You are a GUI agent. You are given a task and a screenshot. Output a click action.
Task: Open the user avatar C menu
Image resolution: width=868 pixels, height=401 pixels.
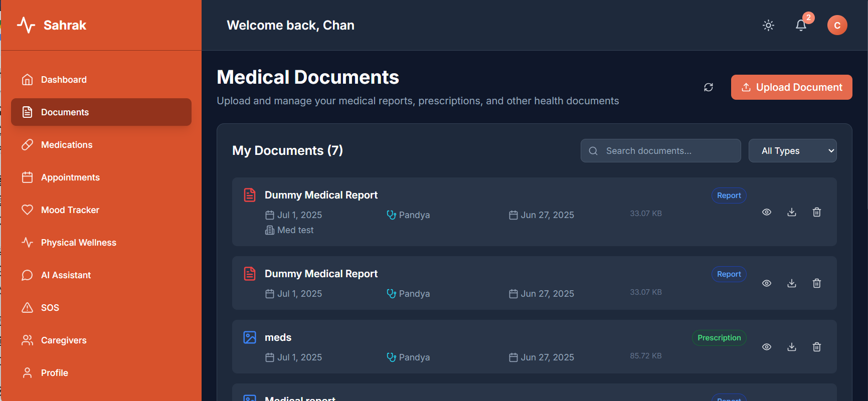click(x=837, y=25)
